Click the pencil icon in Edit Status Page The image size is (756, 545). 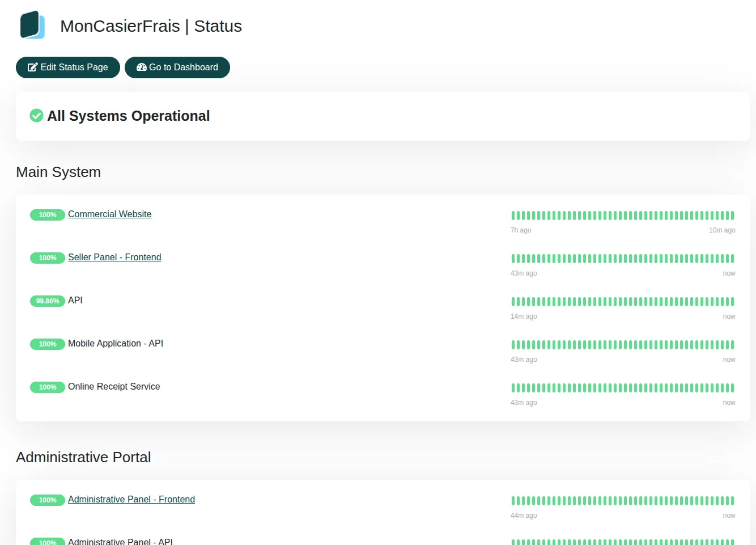33,67
